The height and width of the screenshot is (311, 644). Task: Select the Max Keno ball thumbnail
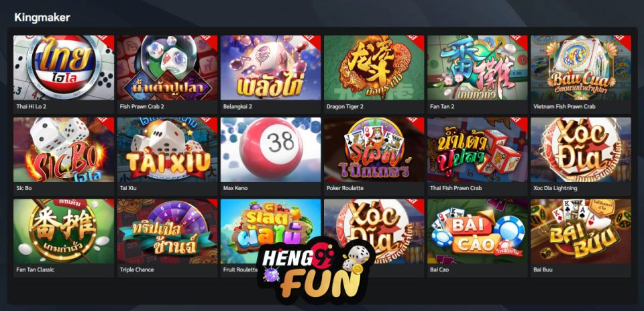[270, 150]
